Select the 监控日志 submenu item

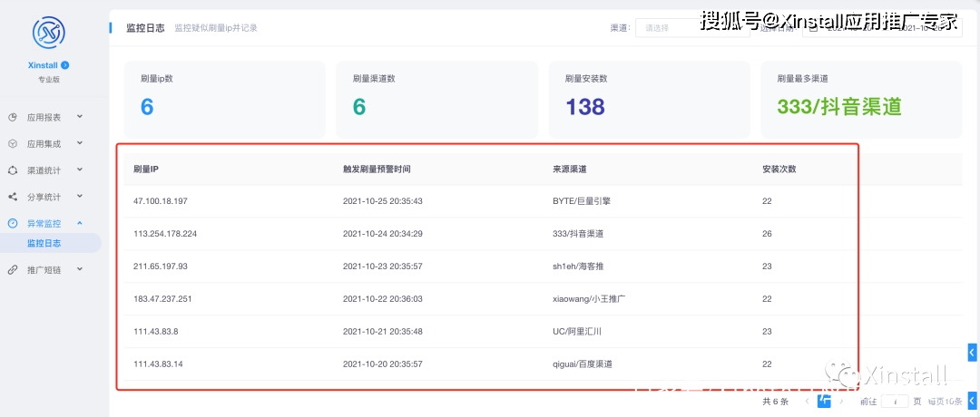(50, 244)
